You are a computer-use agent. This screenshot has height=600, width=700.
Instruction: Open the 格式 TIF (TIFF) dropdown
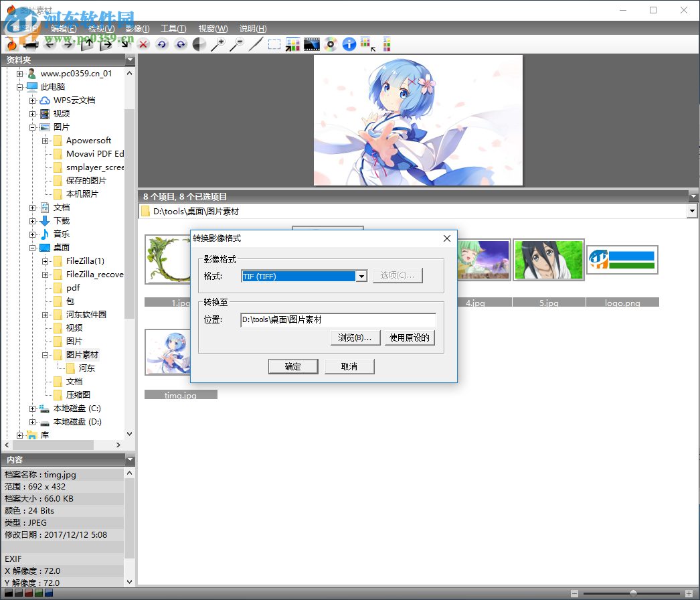click(x=361, y=277)
